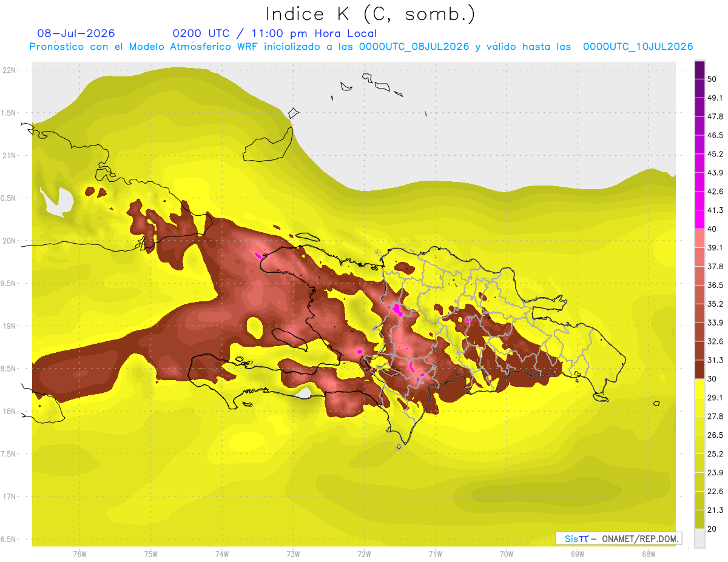Click the '0.5N' latitude tick label
This screenshot has height=562, width=728.
click(9, 198)
